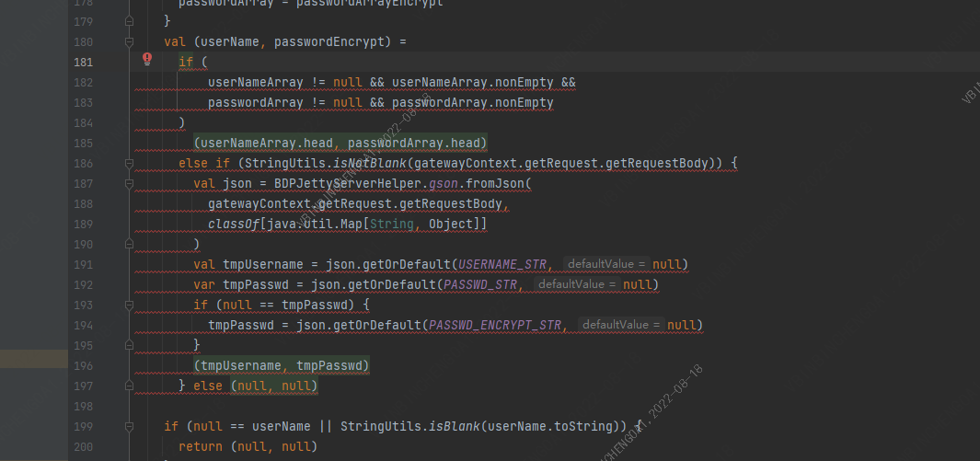Click line number 200 in the gutter
Screen dimensions: 980x461
[83, 446]
